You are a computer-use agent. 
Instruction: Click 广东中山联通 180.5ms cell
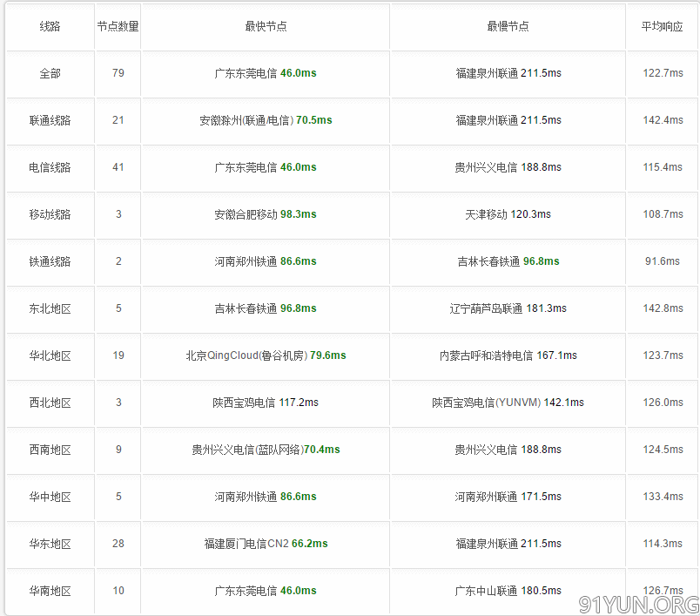click(508, 591)
